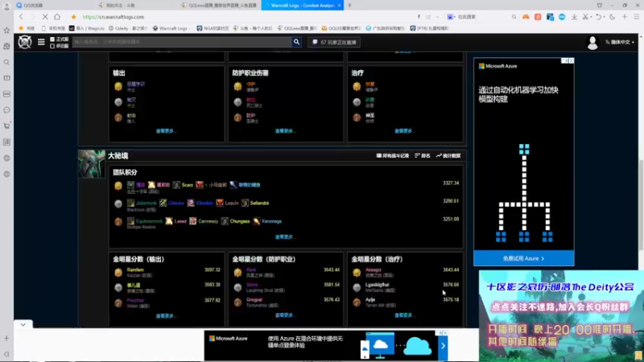Click bronze medal icon next to Gregpal
This screenshot has height=362, width=644.
click(x=237, y=302)
